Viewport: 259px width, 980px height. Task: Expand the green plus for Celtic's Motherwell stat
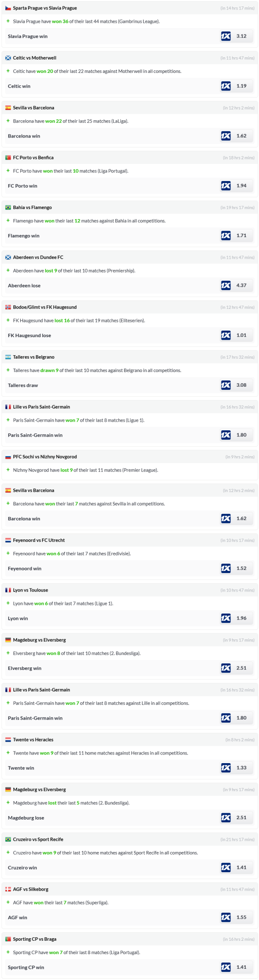(x=8, y=71)
